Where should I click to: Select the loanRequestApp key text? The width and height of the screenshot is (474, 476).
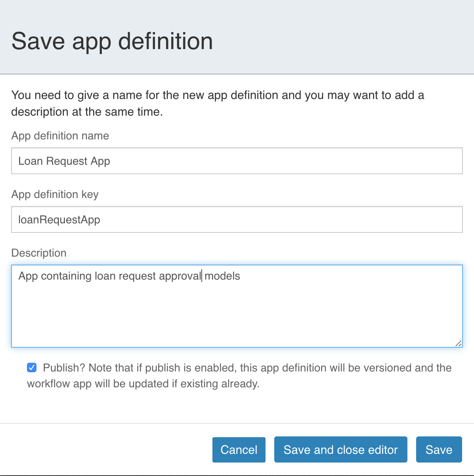pyautogui.click(x=59, y=219)
